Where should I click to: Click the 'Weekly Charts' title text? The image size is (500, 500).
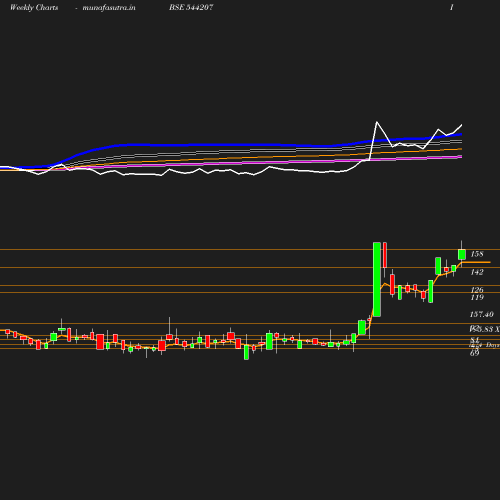(x=34, y=7)
